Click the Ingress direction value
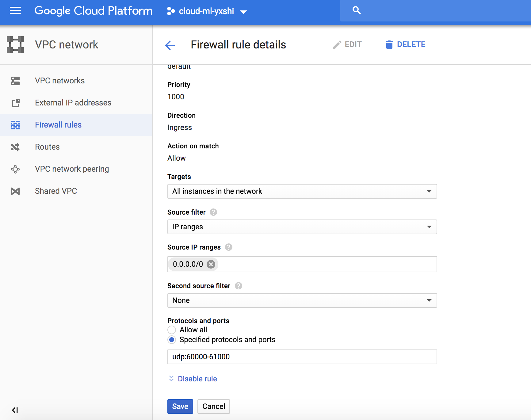 point(180,128)
